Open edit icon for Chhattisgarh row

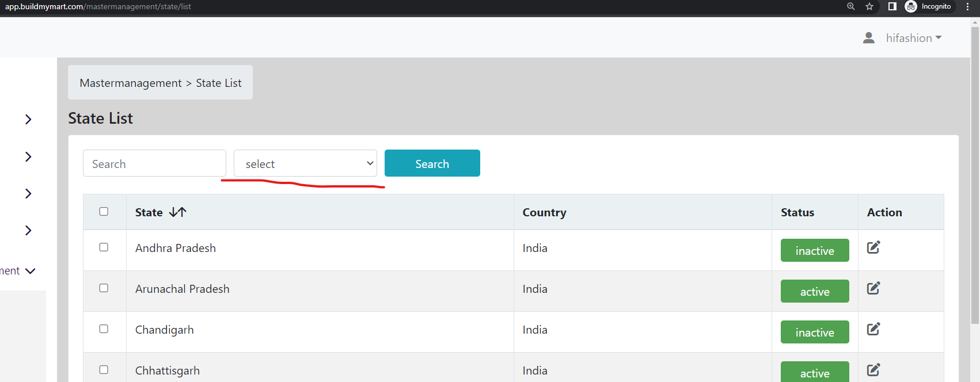(x=873, y=370)
